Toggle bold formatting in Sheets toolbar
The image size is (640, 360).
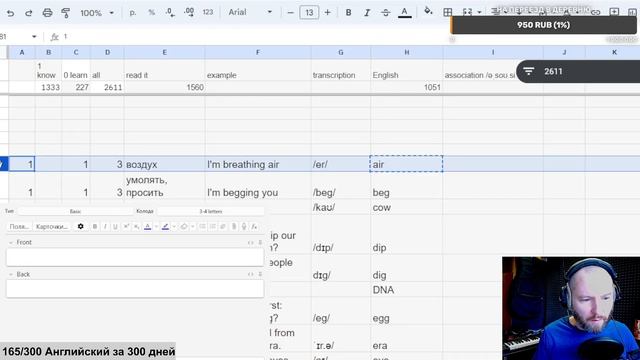pyautogui.click(x=348, y=13)
